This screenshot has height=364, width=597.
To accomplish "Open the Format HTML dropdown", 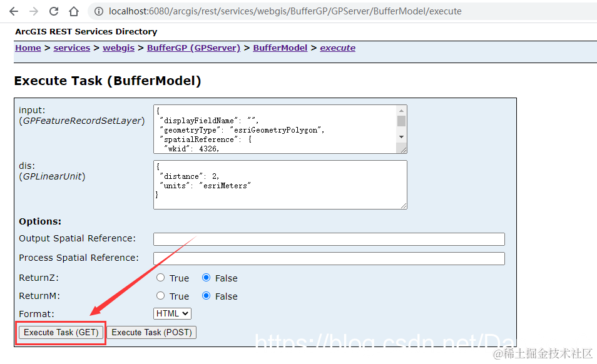I will pos(173,313).
